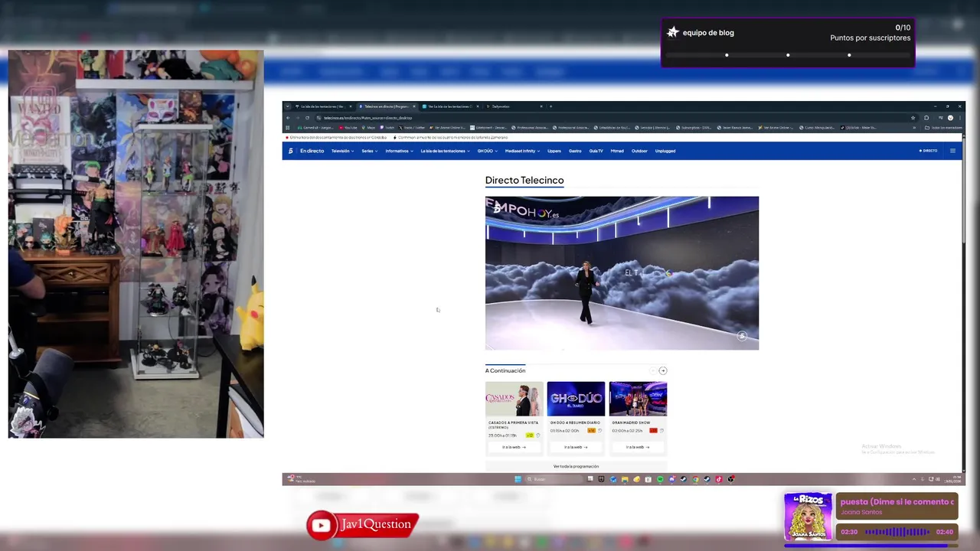Viewport: 980px width, 551px height.
Task: Open the Chrome profile avatar
Action: (950, 118)
